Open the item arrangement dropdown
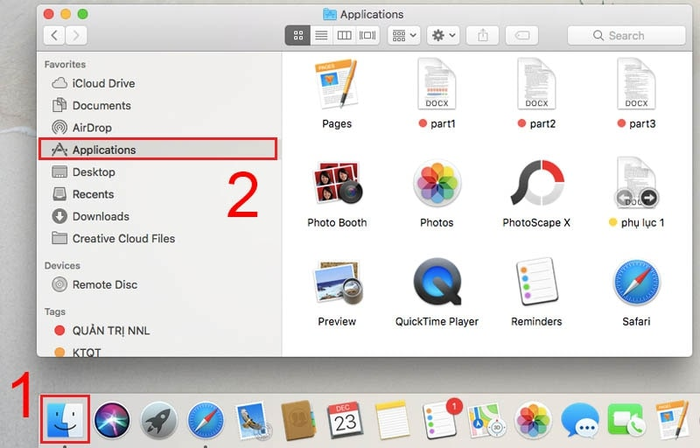Image resolution: width=700 pixels, height=448 pixels. click(404, 35)
